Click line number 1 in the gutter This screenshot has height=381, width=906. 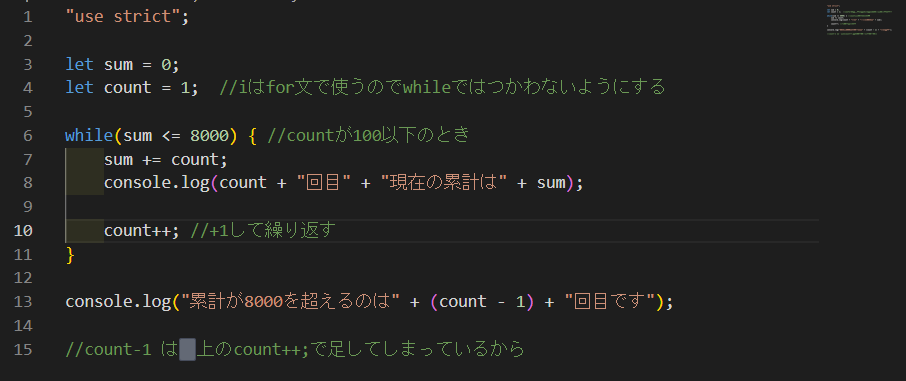click(27, 17)
